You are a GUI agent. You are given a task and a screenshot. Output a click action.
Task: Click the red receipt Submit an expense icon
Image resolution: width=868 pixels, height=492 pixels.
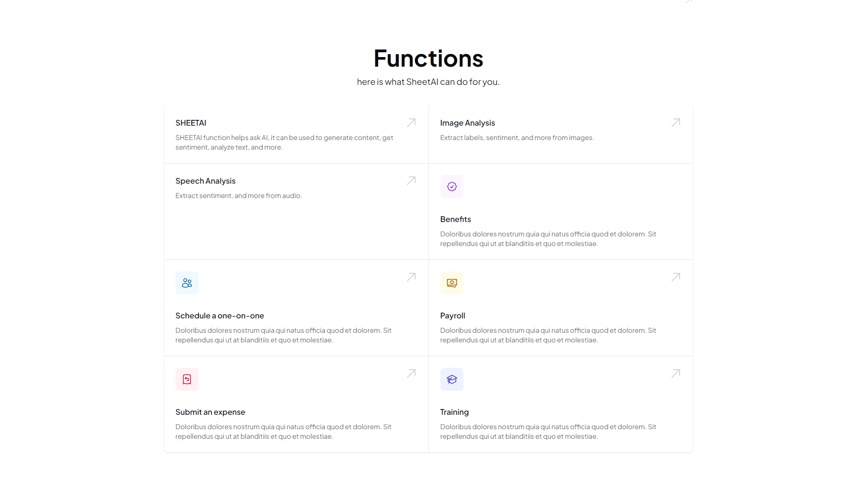pos(187,379)
